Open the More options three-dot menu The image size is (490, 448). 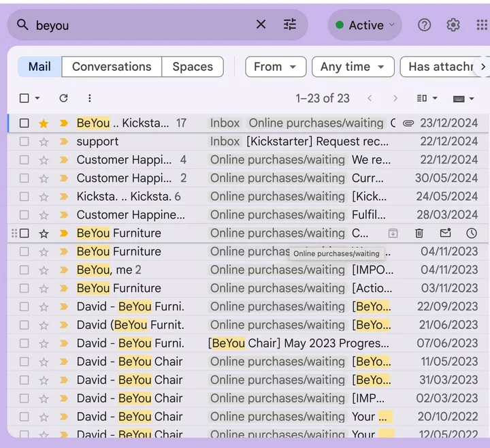tap(89, 98)
